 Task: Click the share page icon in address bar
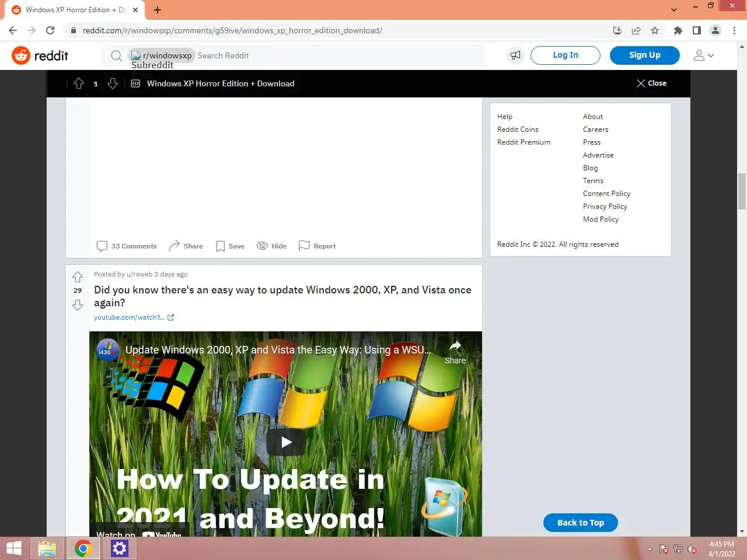tap(636, 30)
